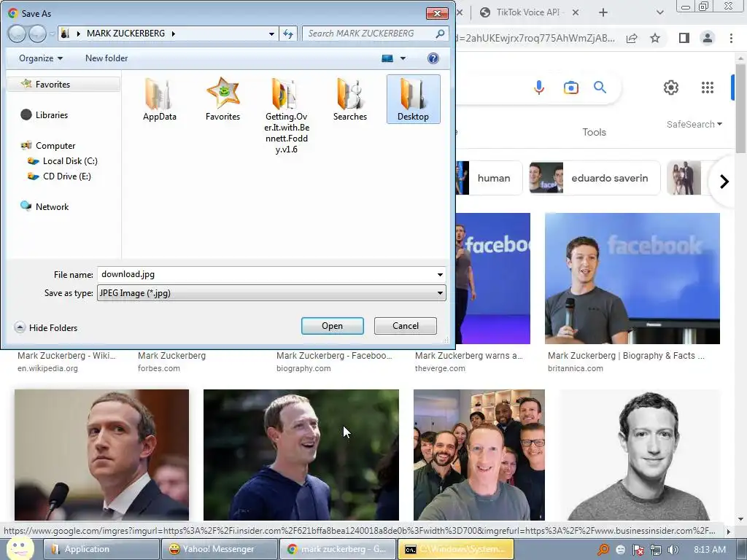Switch to Application taskbar button
Viewport: 747px width, 560px height.
tap(101, 549)
